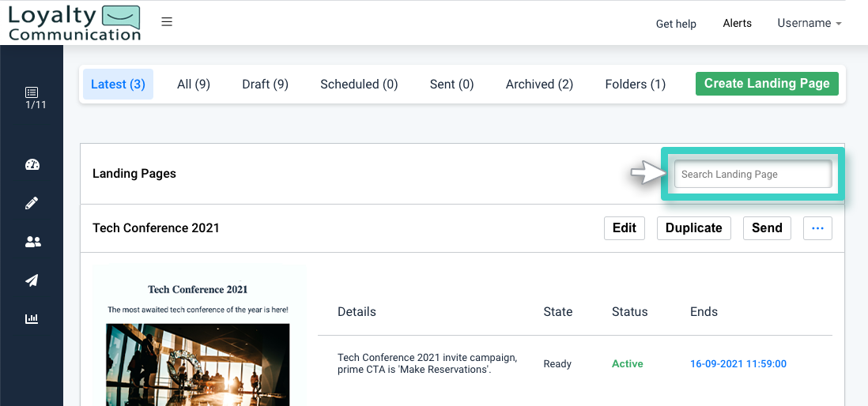Click the State column header
Image resolution: width=868 pixels, height=406 pixels.
557,312
